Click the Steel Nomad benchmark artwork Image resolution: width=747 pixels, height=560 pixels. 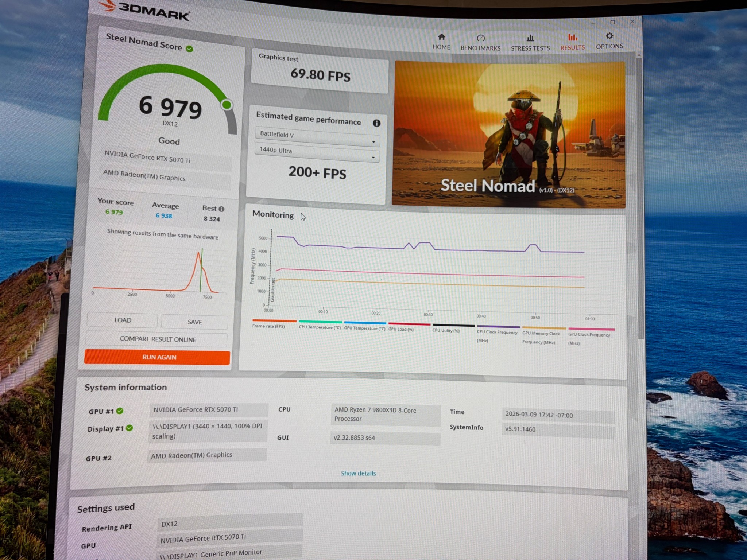(x=509, y=134)
